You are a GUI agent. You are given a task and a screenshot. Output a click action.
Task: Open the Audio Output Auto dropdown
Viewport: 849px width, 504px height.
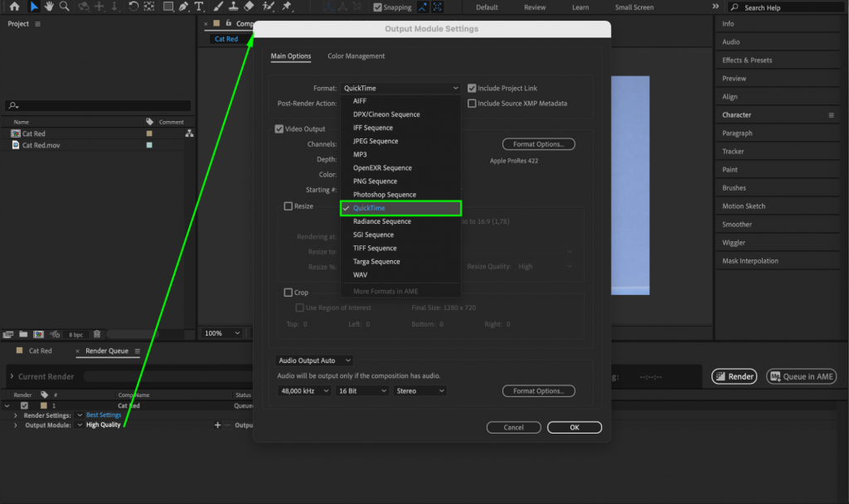[314, 360]
